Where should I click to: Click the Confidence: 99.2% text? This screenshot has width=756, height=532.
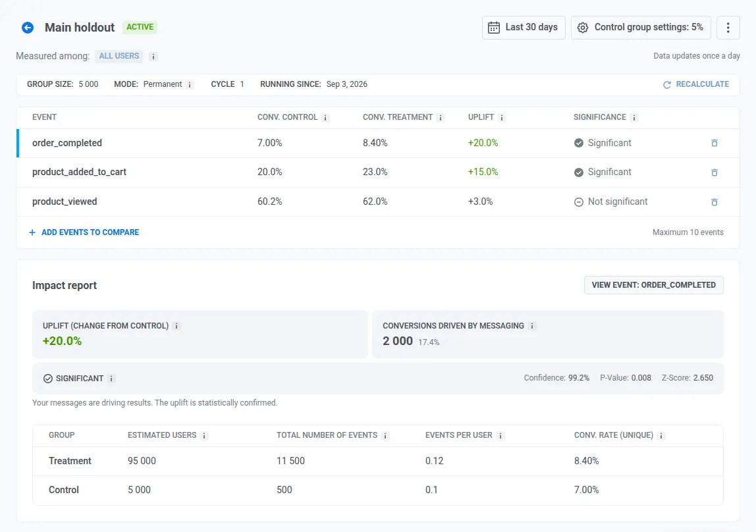[556, 378]
